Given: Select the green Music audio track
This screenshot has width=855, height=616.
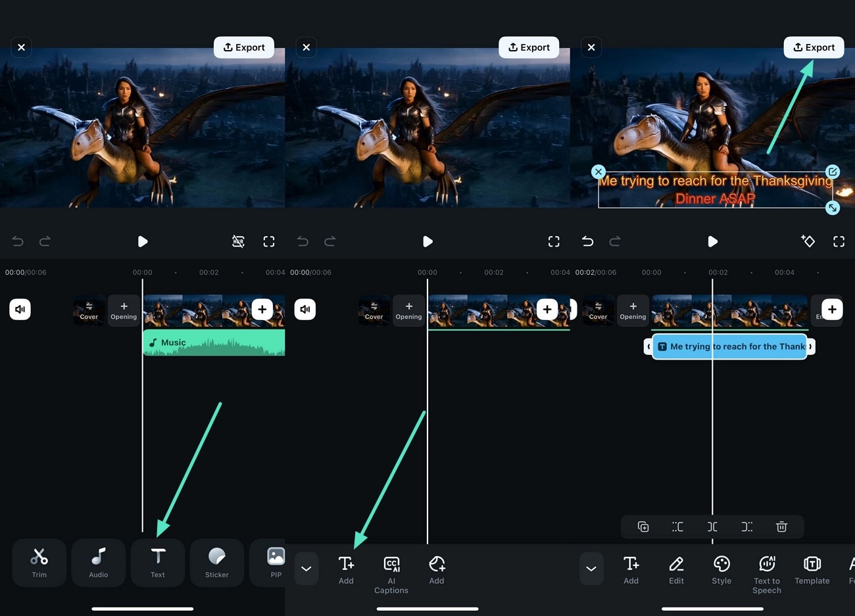Looking at the screenshot, I should pos(214,343).
